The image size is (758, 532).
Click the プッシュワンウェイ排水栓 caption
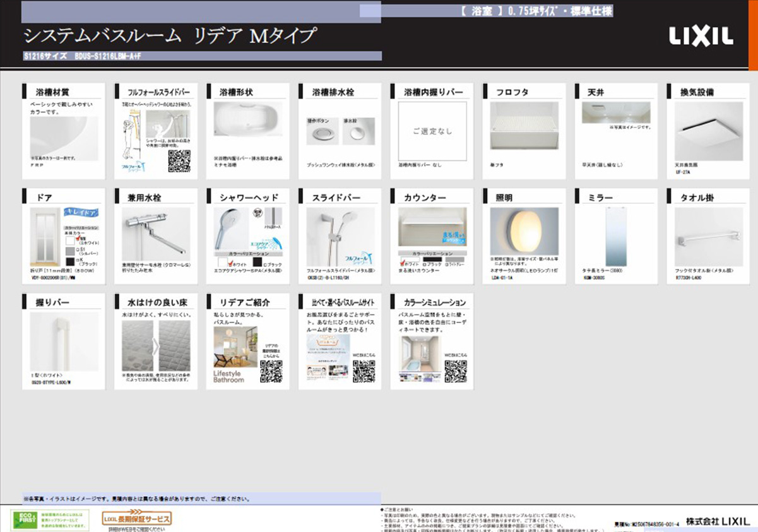(x=341, y=165)
